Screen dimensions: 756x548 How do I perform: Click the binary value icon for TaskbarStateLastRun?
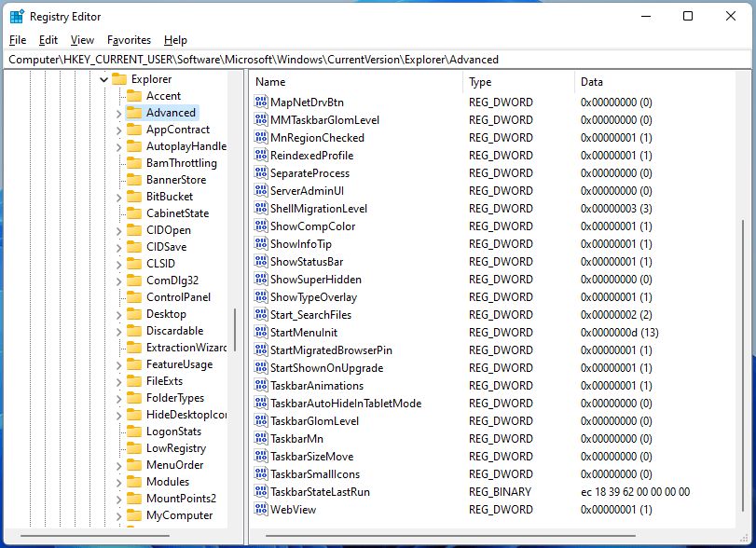[261, 491]
